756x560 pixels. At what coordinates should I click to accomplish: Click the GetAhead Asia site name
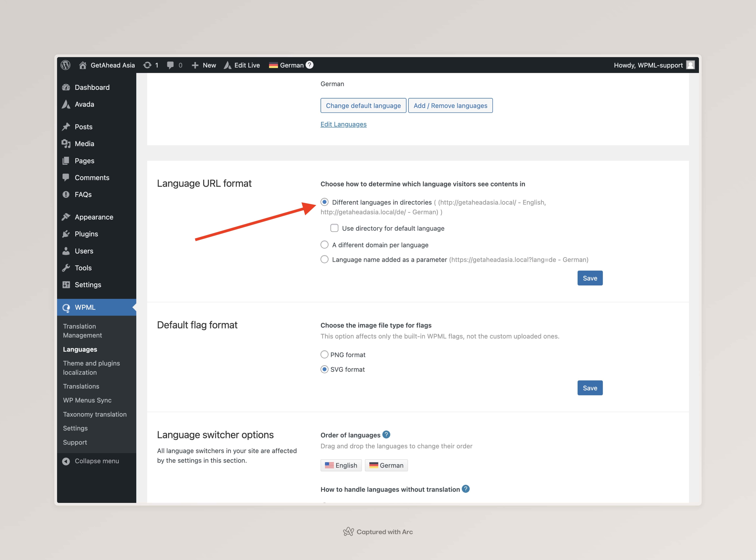pyautogui.click(x=113, y=65)
